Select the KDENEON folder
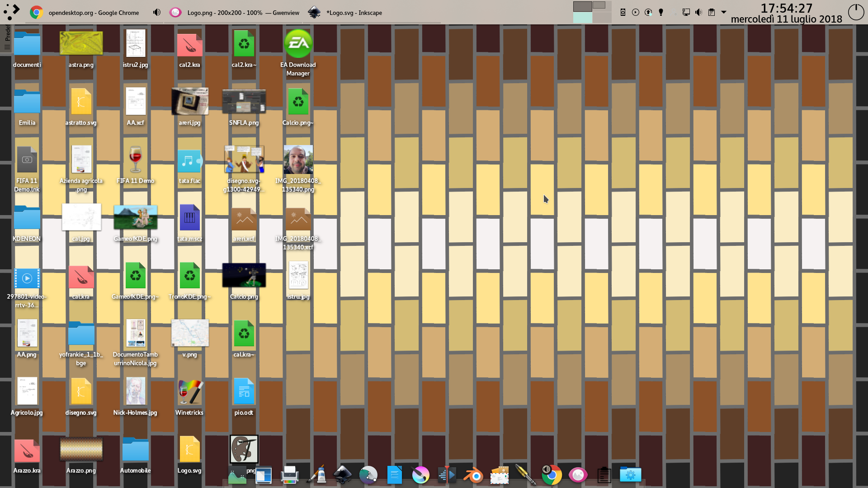This screenshot has height=488, width=868. 27,223
